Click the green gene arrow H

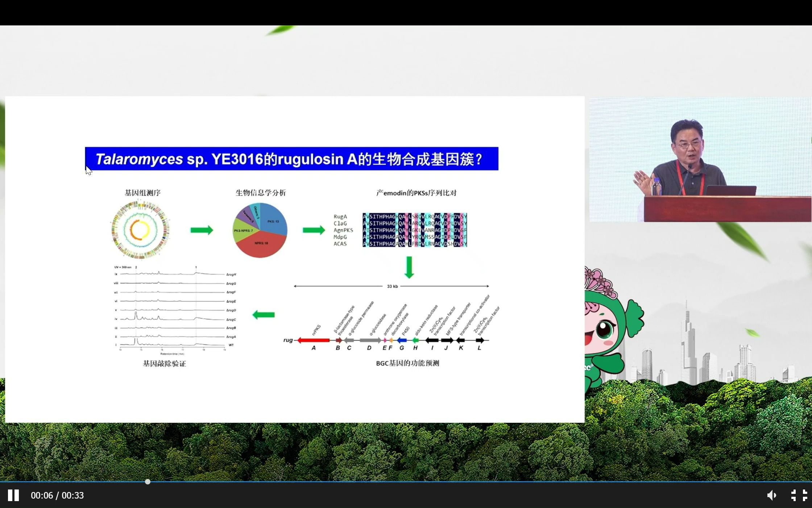point(416,340)
